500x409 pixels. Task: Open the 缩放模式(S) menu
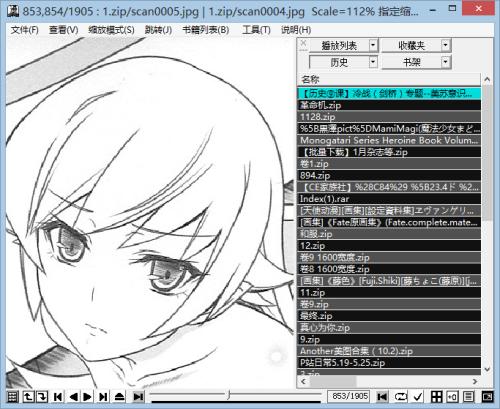coord(111,30)
